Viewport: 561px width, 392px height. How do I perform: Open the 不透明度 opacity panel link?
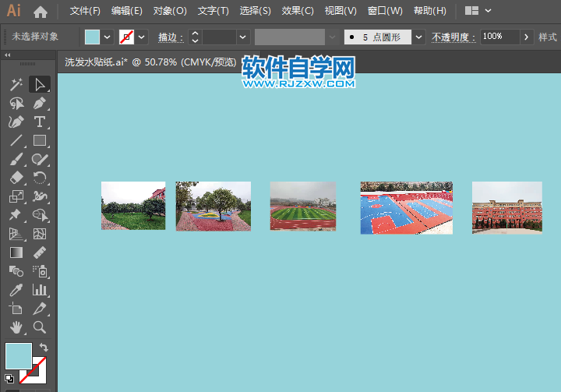pos(453,37)
